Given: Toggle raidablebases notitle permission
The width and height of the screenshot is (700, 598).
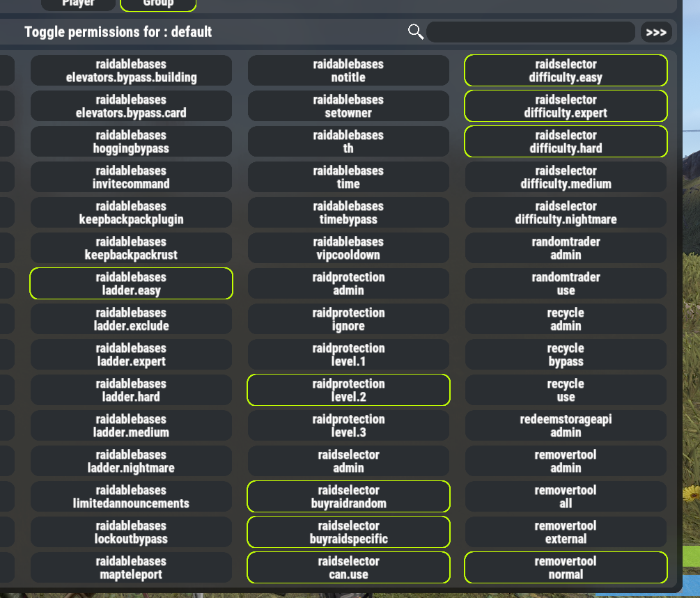Looking at the screenshot, I should click(x=348, y=70).
